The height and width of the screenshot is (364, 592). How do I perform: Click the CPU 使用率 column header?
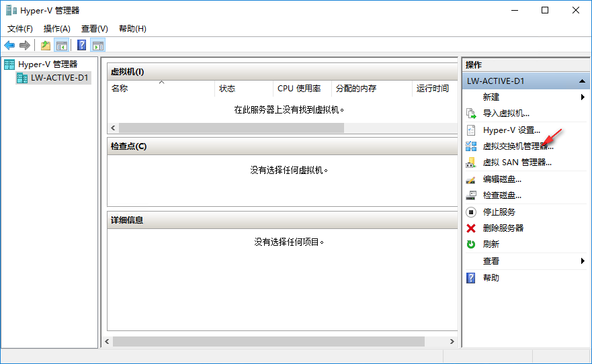pos(302,89)
